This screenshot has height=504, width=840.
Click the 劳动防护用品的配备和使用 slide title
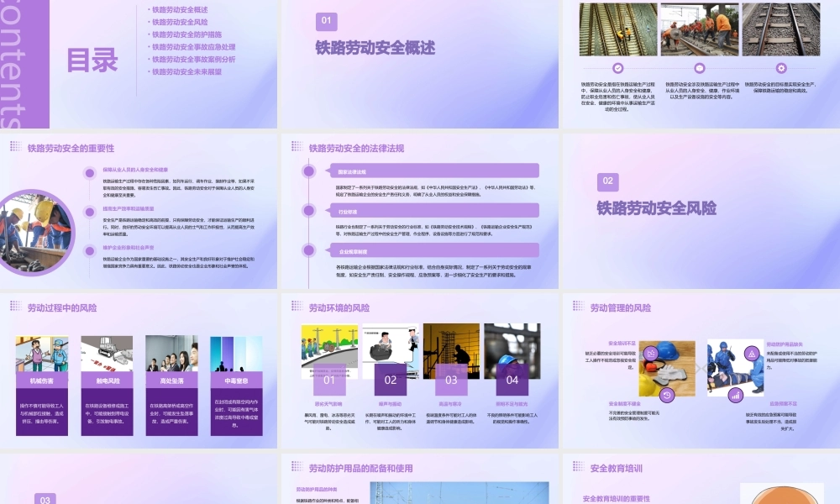click(x=360, y=468)
